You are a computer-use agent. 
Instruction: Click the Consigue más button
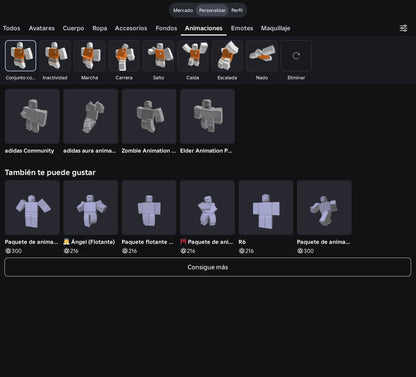click(x=208, y=267)
